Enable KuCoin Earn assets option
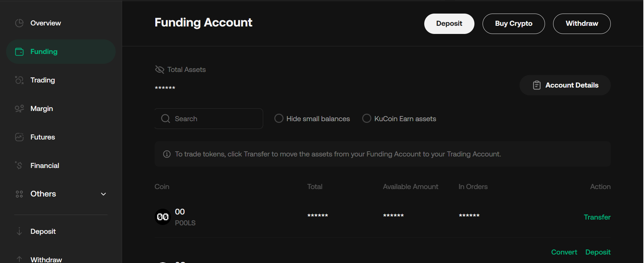The image size is (644, 263). click(367, 118)
